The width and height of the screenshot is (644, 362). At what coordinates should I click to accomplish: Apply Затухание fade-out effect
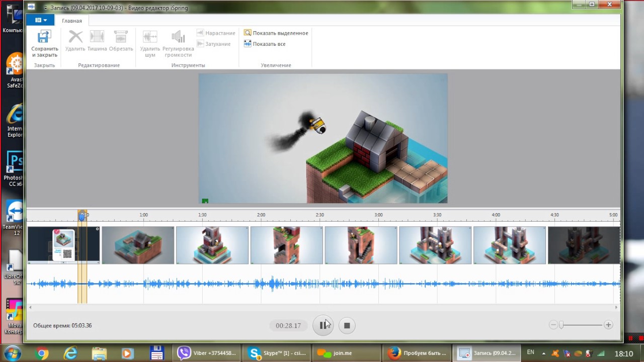click(214, 44)
